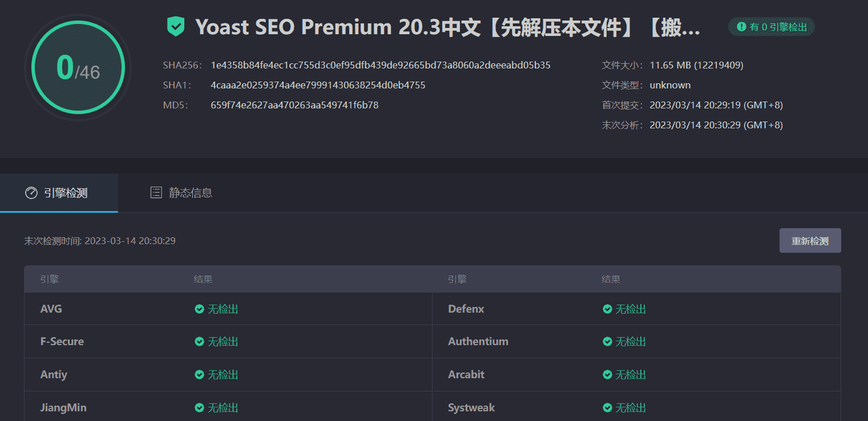Click the Defenx engine name
Viewport: 868px width, 421px height.
tap(466, 309)
